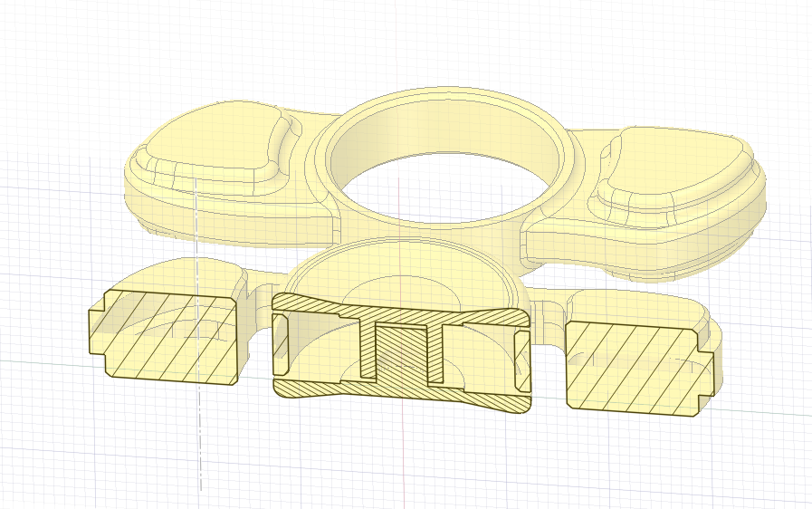Select the bottom cap of sectioned bearing
This screenshot has width=812, height=509.
[401, 394]
